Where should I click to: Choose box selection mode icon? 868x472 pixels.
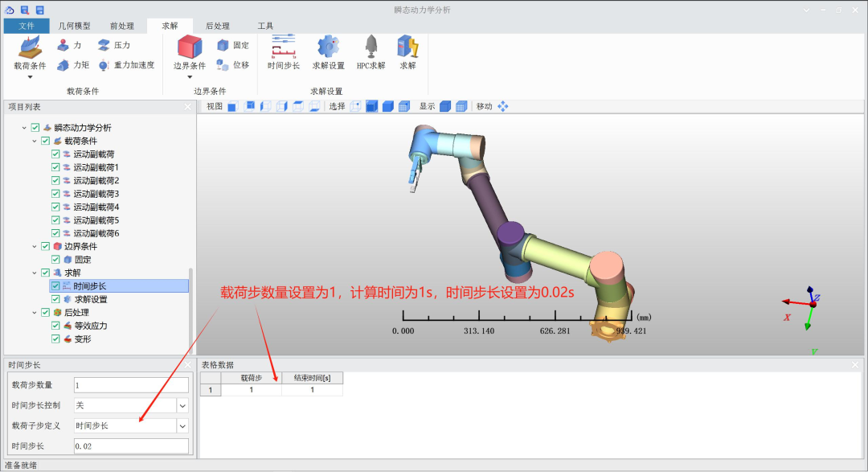372,106
